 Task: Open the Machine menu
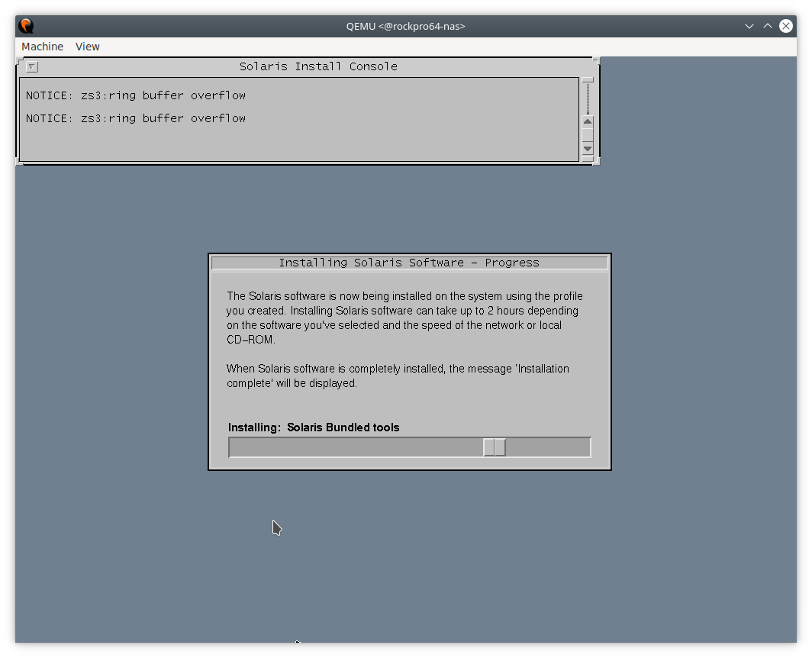(43, 47)
